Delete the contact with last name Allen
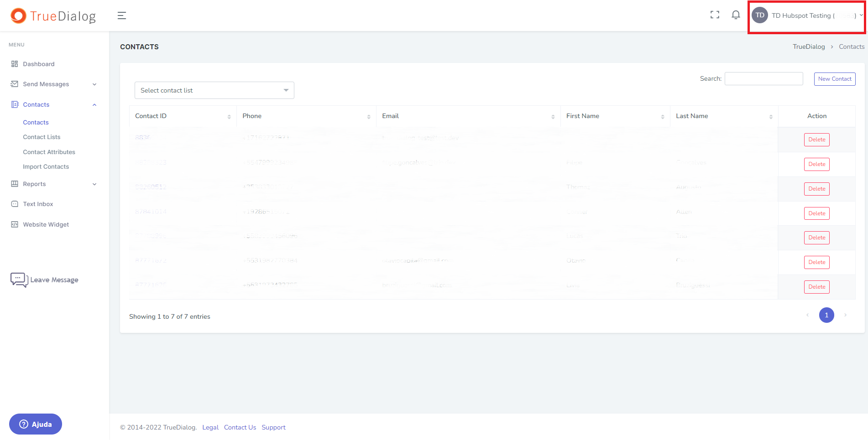 pyautogui.click(x=816, y=213)
